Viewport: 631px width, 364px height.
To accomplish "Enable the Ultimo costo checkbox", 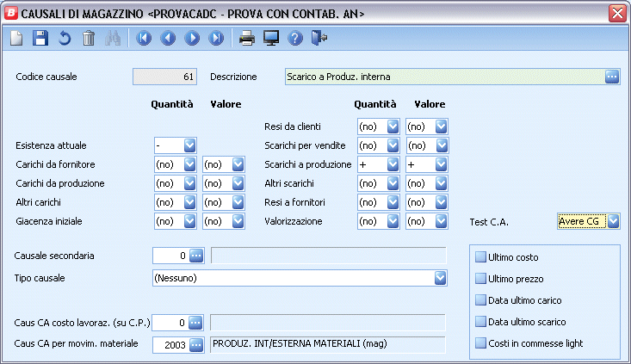I will [480, 257].
